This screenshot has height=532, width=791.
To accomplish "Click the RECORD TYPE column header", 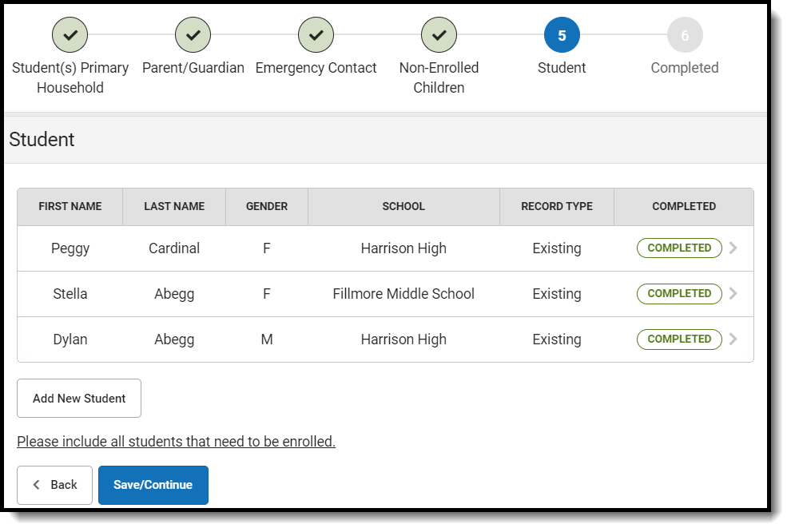I will click(x=557, y=206).
